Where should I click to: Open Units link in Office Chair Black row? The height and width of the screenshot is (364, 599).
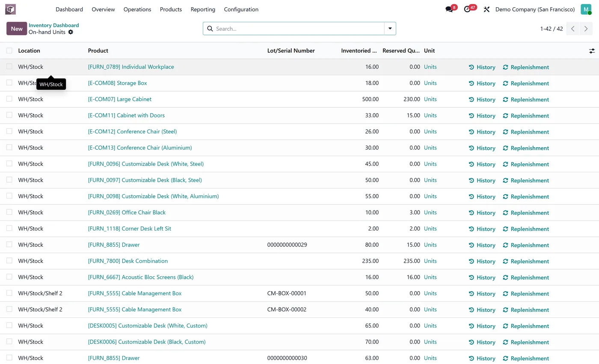point(430,212)
